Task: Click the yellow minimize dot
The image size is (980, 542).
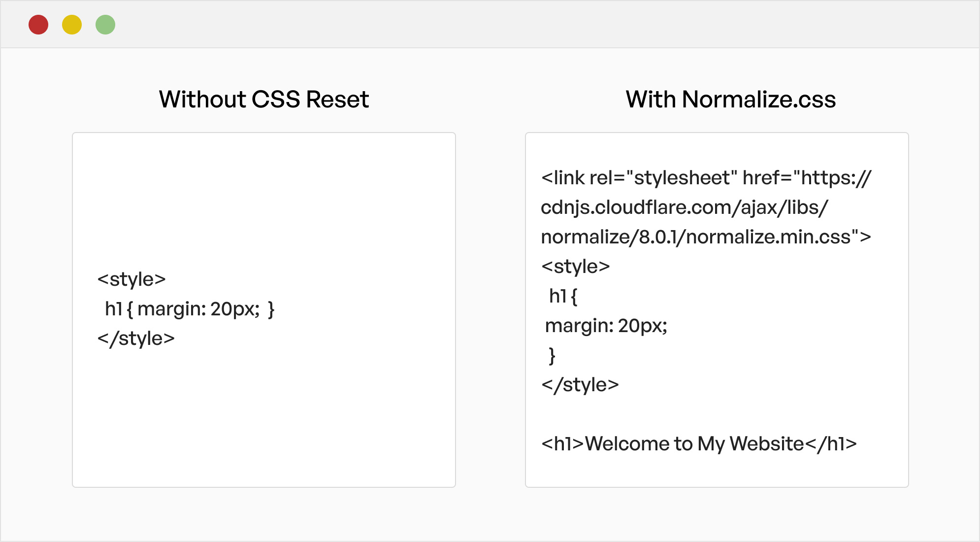Action: (x=72, y=25)
